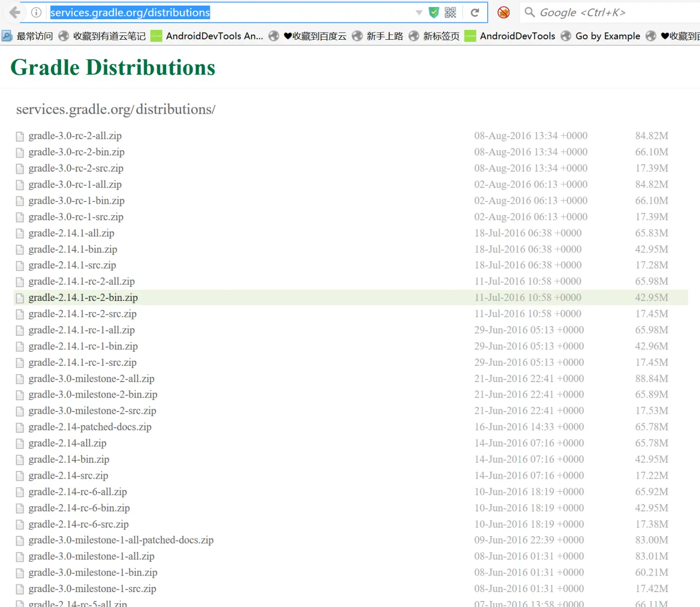Screen dimensions: 700x607
Task: Download gradle-2.14.1-rc-1-all.zip
Action: tap(82, 330)
